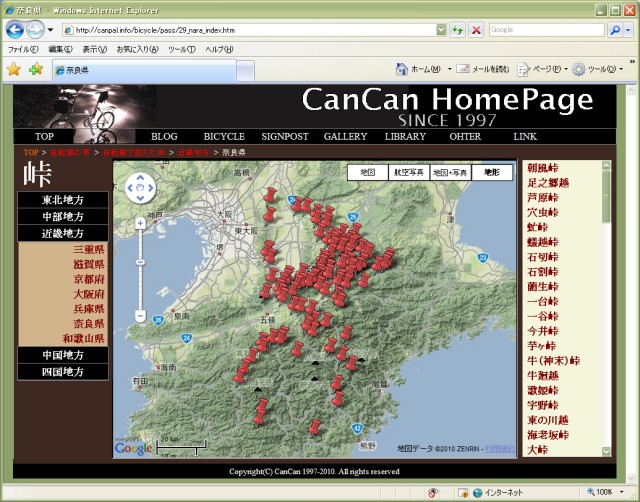Switch map to 地図 view
The width and height of the screenshot is (640, 502).
pyautogui.click(x=368, y=172)
